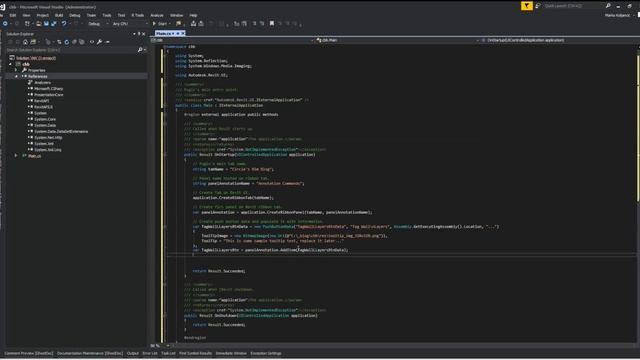Open the Any CPU platform dropdown
This screenshot has height=360, width=640.
[130, 24]
